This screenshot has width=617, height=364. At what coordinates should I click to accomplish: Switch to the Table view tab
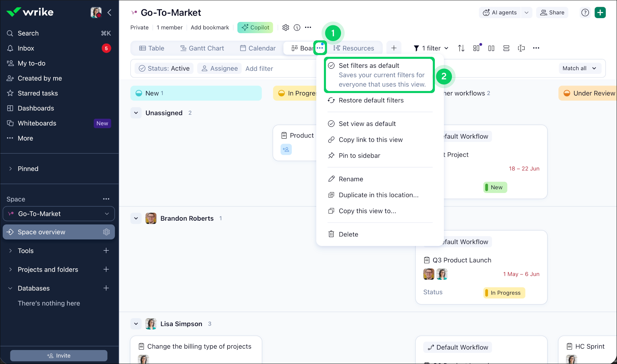click(152, 48)
